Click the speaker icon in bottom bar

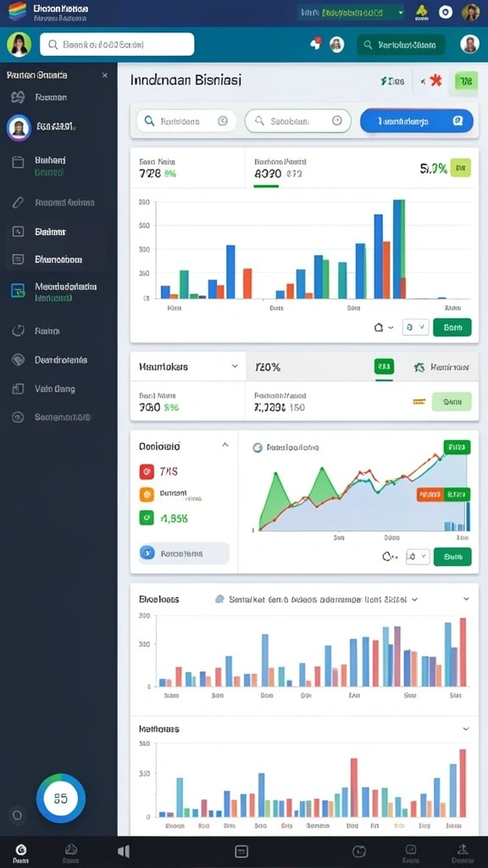pyautogui.click(x=124, y=851)
